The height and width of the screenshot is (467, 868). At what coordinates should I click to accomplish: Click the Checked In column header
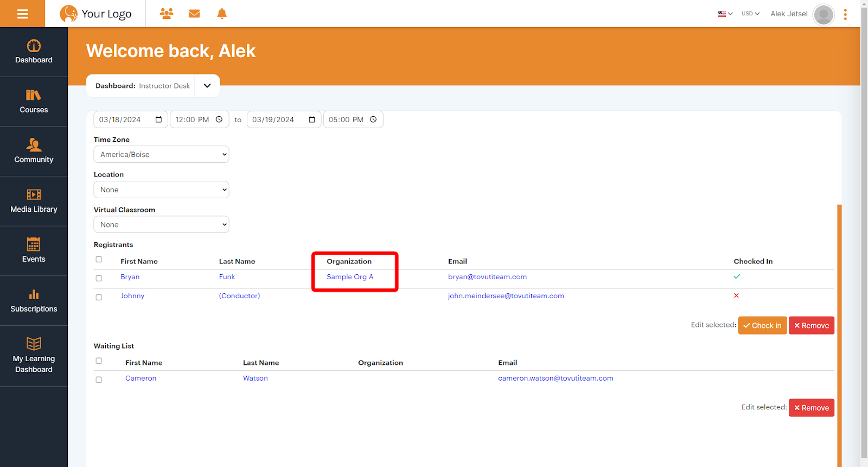click(x=753, y=261)
